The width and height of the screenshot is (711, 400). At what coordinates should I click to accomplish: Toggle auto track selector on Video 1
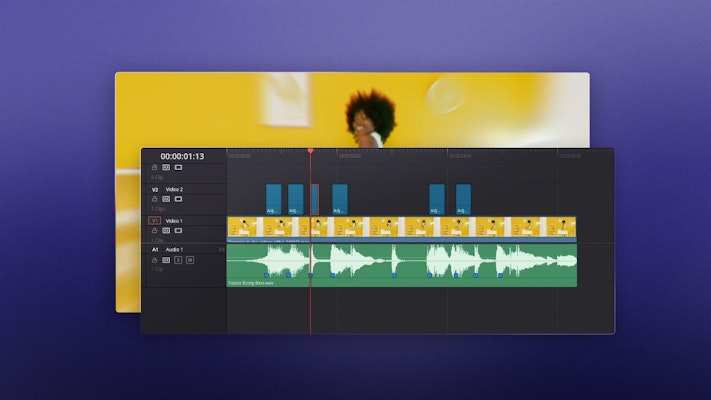[x=166, y=230]
